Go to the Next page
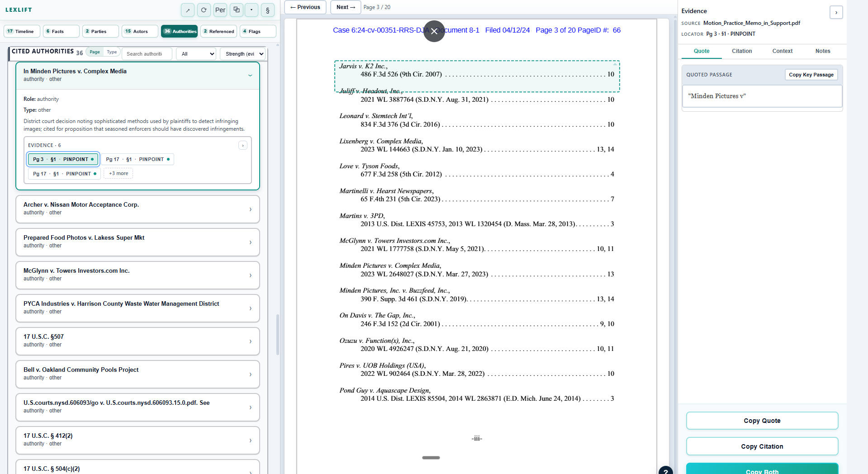 [x=346, y=7]
